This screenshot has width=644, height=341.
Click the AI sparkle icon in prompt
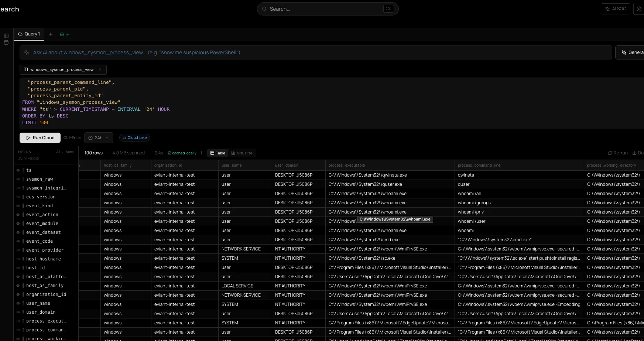(27, 52)
